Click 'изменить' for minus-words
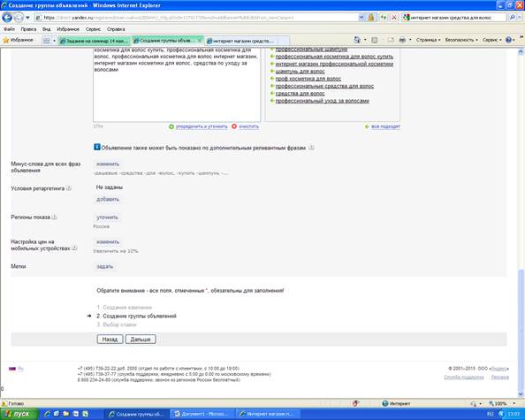Viewport: 525px width, 420px height. (108, 164)
